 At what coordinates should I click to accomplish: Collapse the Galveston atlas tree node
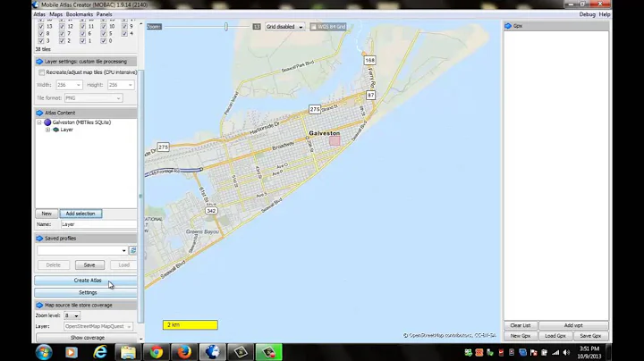39,122
